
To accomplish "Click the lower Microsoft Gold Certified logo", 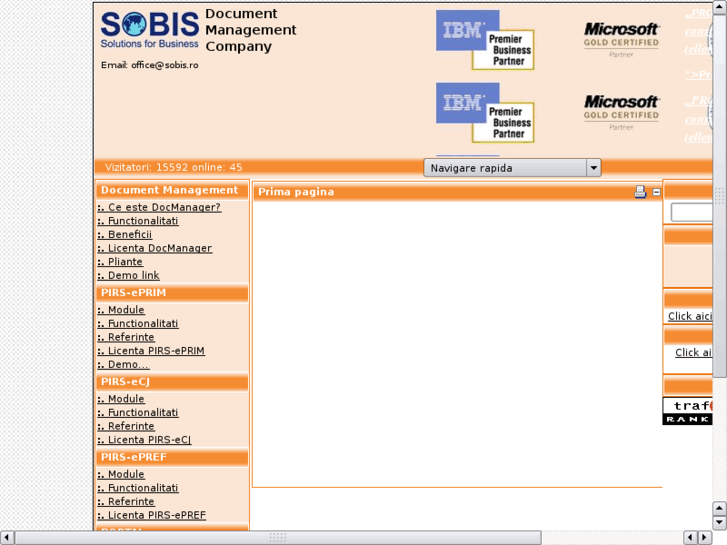I will pyautogui.click(x=621, y=113).
